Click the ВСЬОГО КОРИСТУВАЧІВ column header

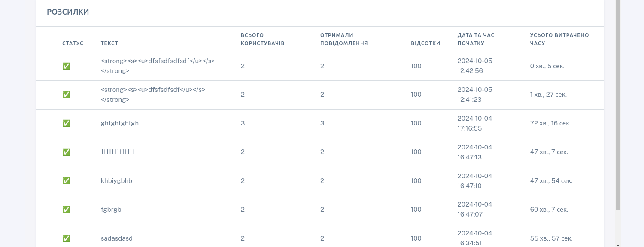(262, 39)
